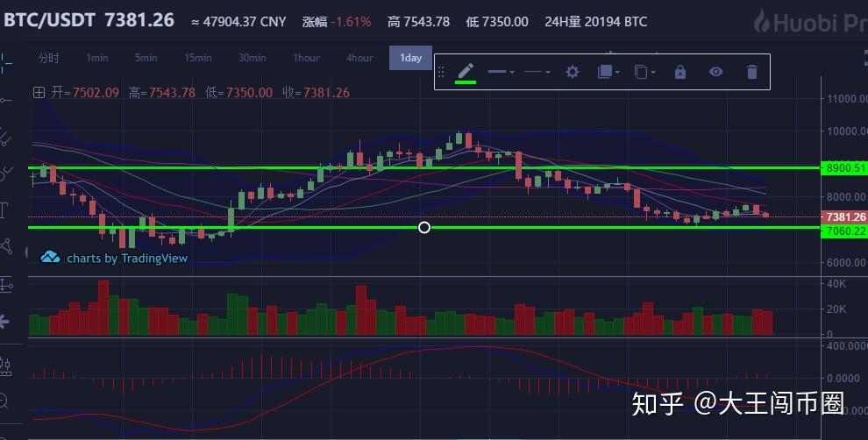The image size is (868, 440).
Task: Select the pattern drawing tool
Action: tap(7, 246)
